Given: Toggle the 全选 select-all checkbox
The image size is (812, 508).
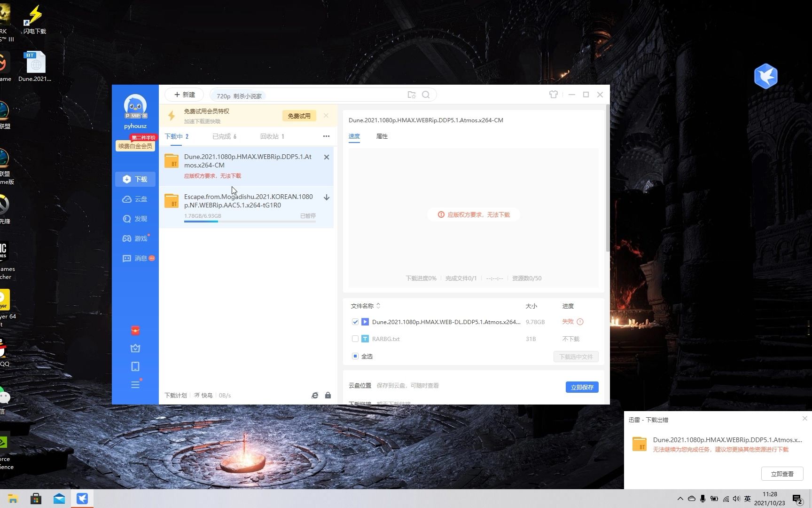Looking at the screenshot, I should 355,356.
